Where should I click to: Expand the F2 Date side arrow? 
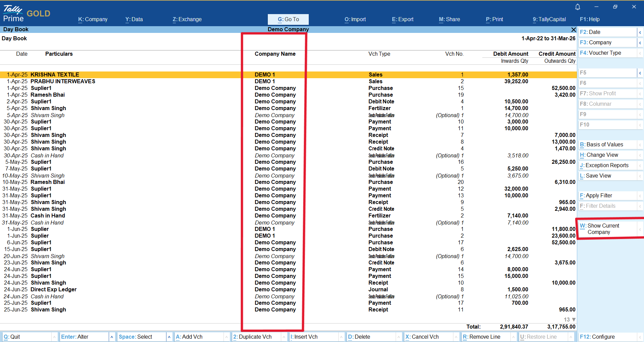(640, 32)
